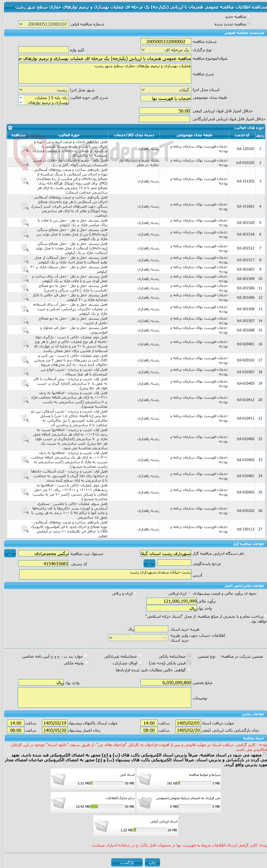This screenshot has width=267, height=868.
Task: Click the طبقه بندی موضوعی column header
Action: 194,135
